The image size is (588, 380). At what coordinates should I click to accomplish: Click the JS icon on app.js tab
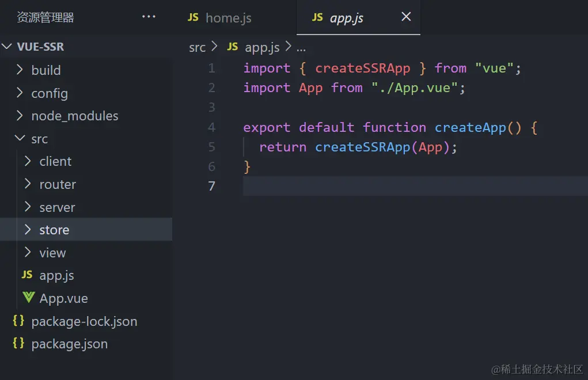(x=317, y=17)
